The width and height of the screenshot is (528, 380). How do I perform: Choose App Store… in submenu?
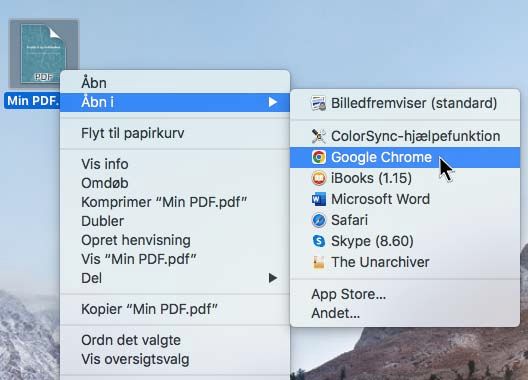click(405, 294)
